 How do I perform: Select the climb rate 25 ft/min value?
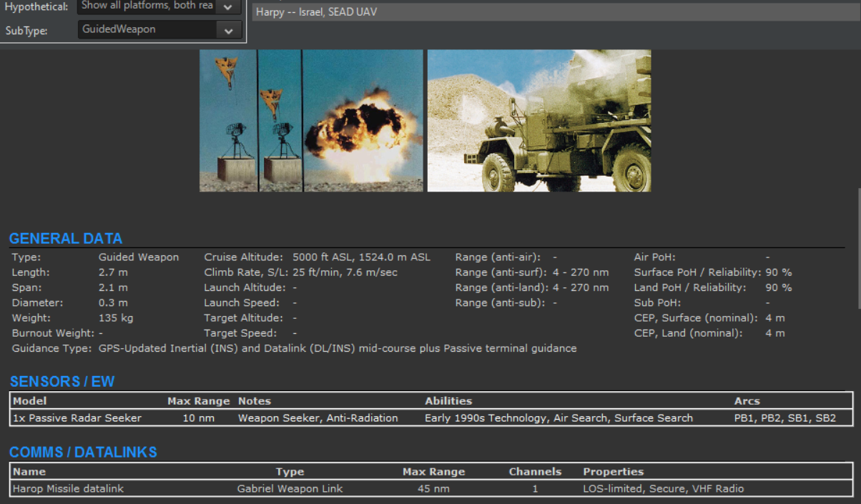coord(345,272)
